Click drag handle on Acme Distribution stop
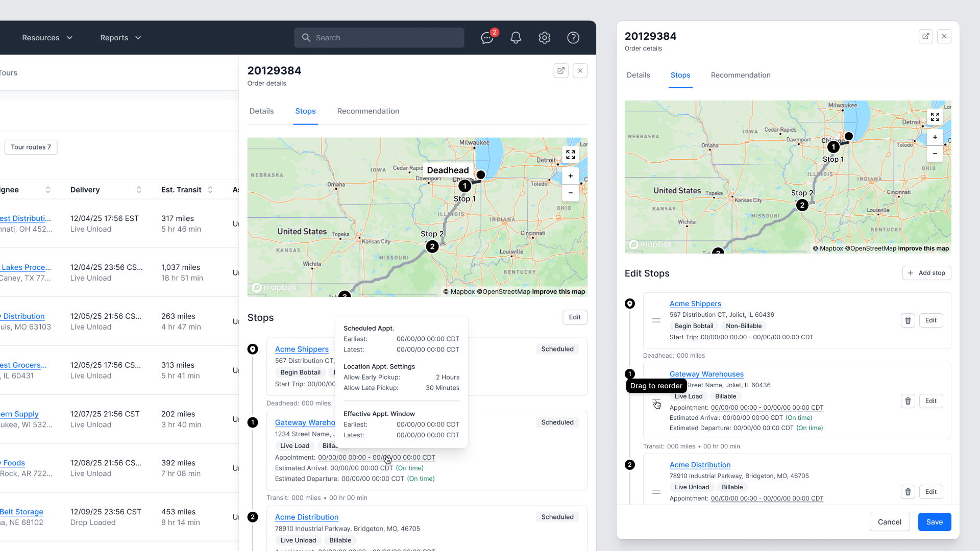This screenshot has height=551, width=980. tap(656, 492)
